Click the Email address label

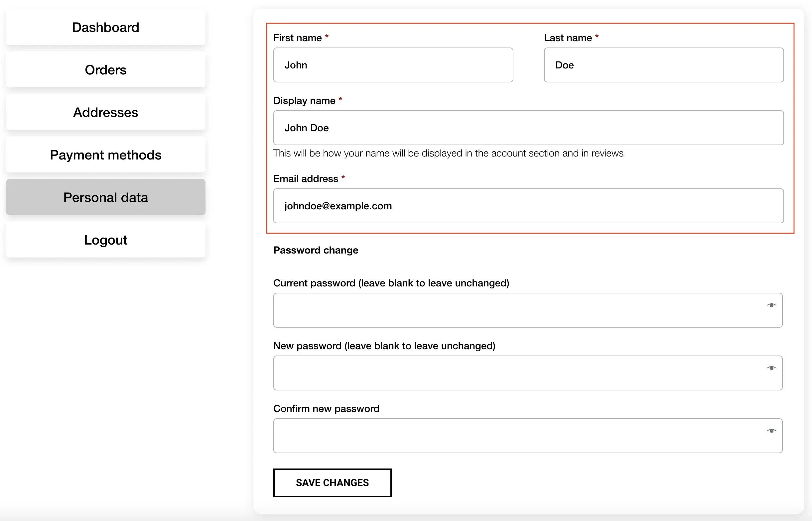[x=305, y=179]
